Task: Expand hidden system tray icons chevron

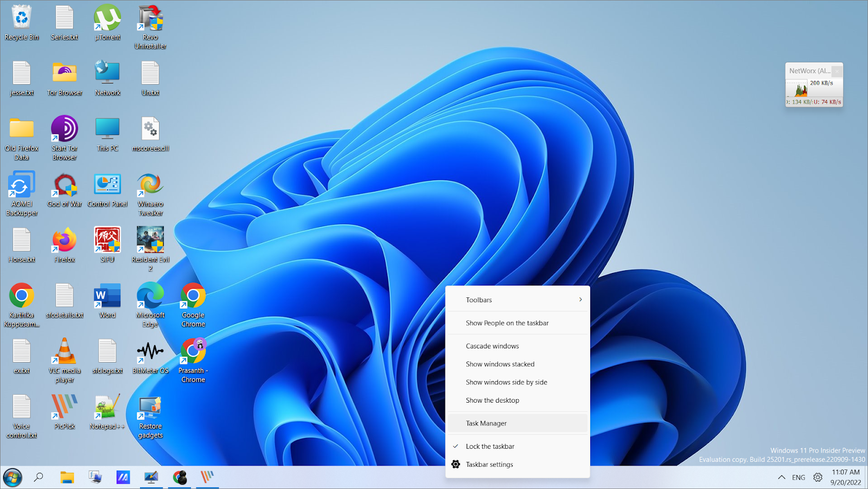Action: coord(781,478)
